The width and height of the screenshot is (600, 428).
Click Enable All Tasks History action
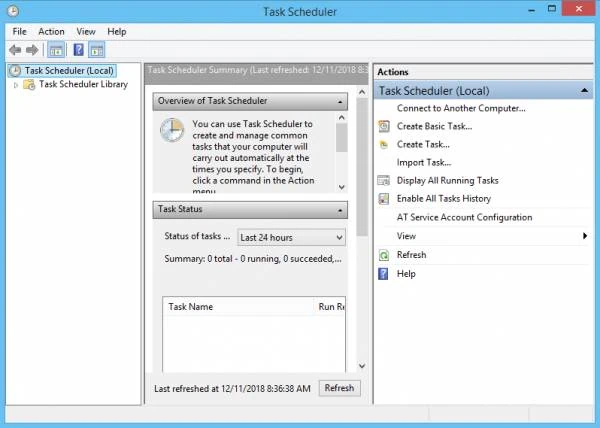443,199
